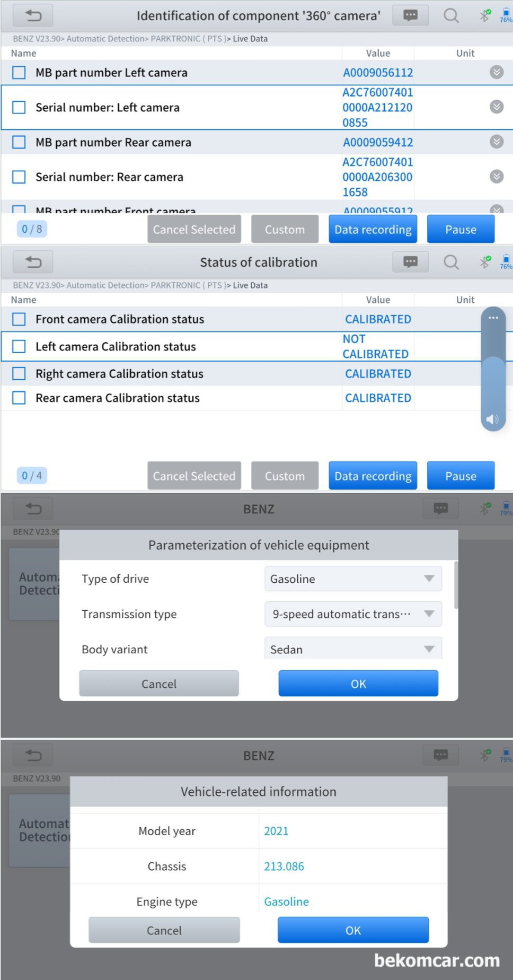Viewport: 513px width, 980px height.
Task: Go back from 'Status of calibration' screen
Action: 33,262
